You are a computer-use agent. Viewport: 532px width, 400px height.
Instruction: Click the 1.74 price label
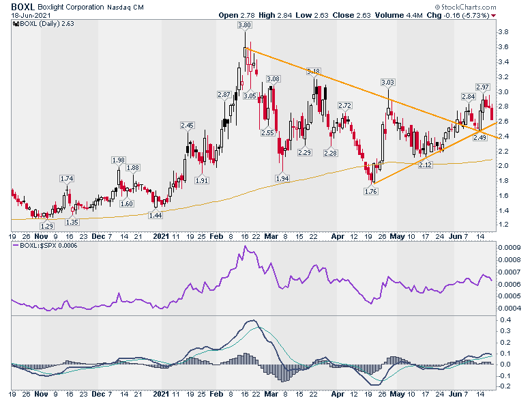(67, 178)
